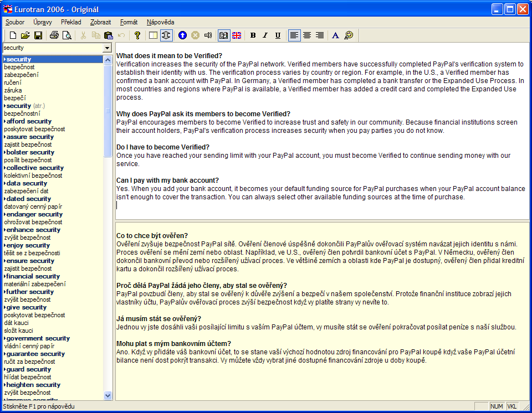This screenshot has width=532, height=413.
Task: Click the VKL indicator in status bar
Action: (x=512, y=406)
